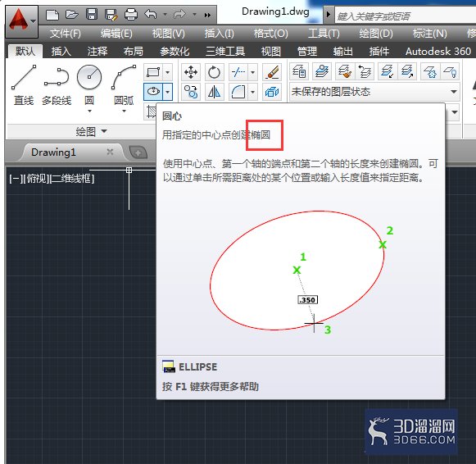The image size is (476, 464).
Task: Switch to the Layout (布局) ribbon tab
Action: 133,52
